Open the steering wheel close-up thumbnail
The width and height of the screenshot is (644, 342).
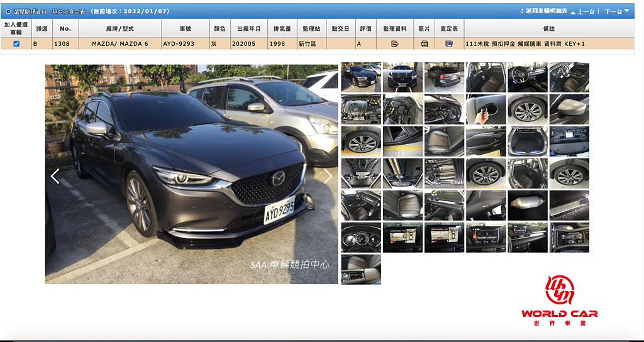(528, 77)
